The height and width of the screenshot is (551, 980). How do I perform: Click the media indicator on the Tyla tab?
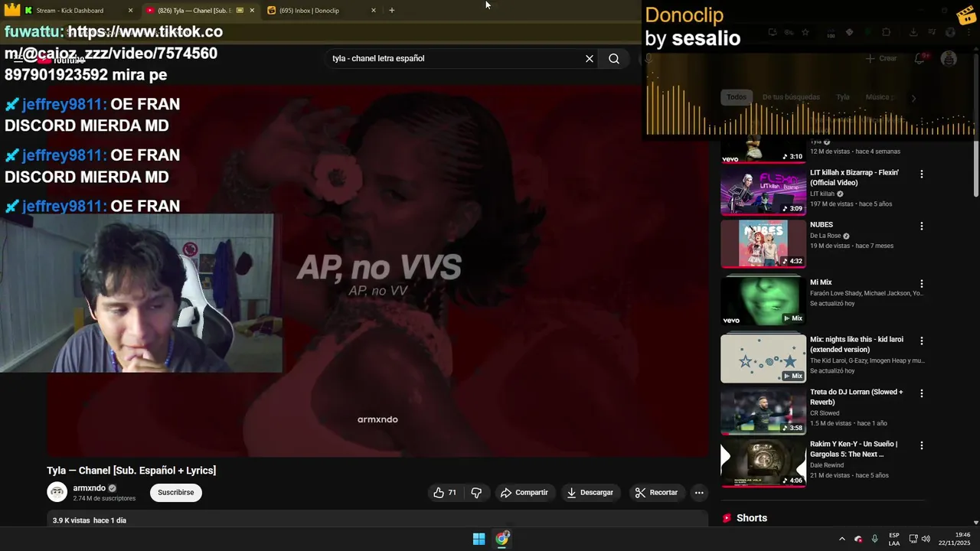(x=240, y=11)
